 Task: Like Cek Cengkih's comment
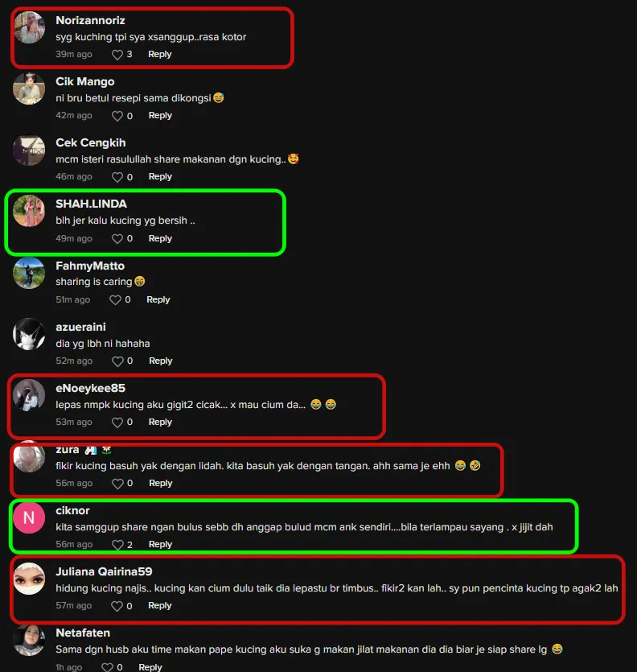pyautogui.click(x=117, y=177)
